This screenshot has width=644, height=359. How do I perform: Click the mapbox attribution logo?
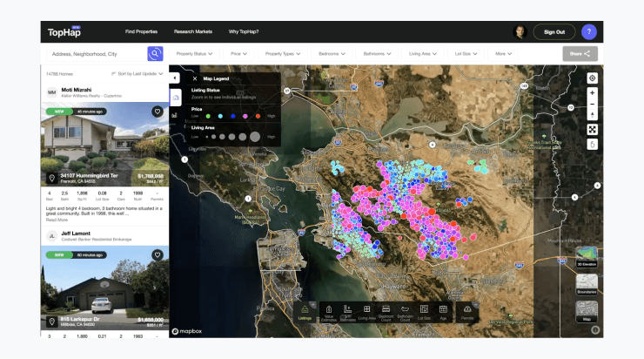point(187,331)
